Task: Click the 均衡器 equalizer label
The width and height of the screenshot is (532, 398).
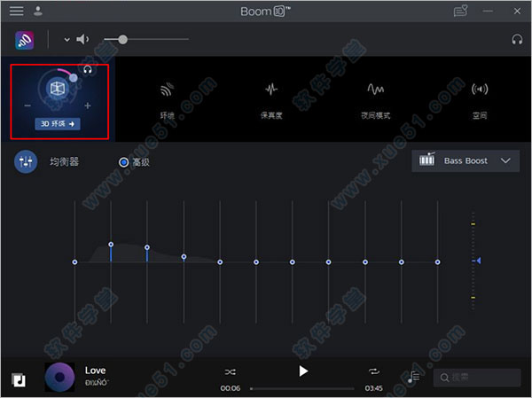Action: [64, 161]
